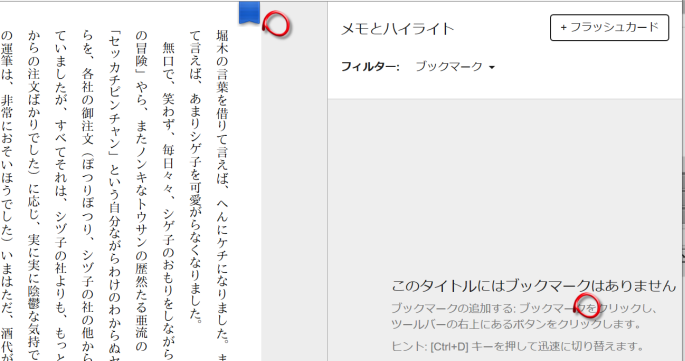The width and height of the screenshot is (685, 361).
Task: Open the ブックマーク filter dropdown
Action: [x=454, y=66]
